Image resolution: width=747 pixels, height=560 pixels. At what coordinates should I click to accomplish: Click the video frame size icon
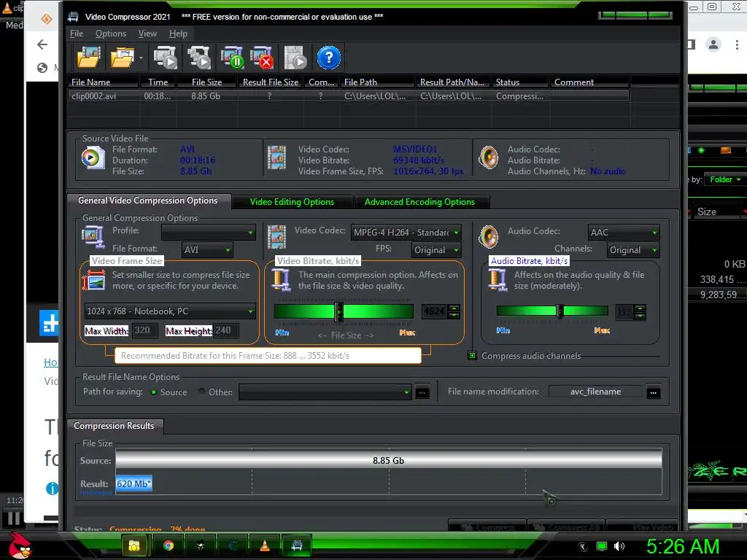pyautogui.click(x=94, y=281)
